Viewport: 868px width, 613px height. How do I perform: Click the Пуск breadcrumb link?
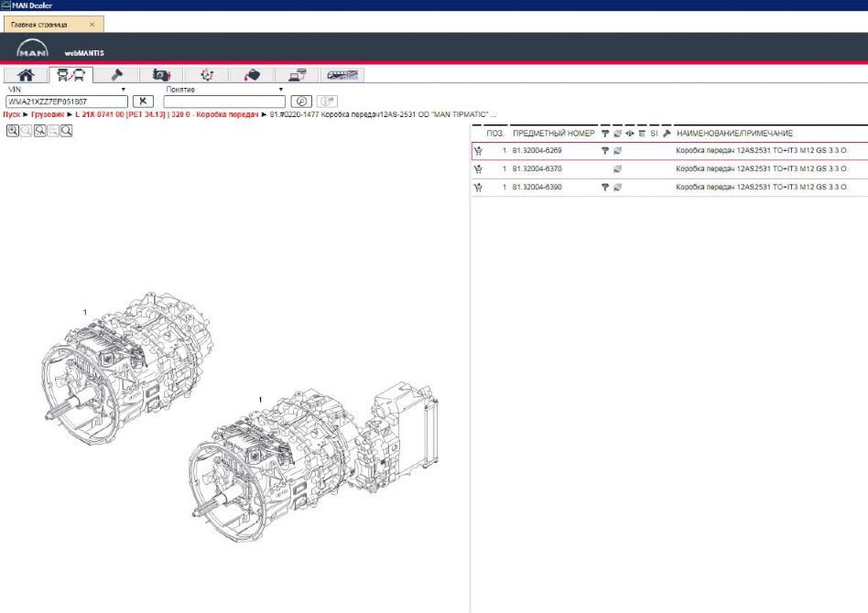pyautogui.click(x=12, y=114)
